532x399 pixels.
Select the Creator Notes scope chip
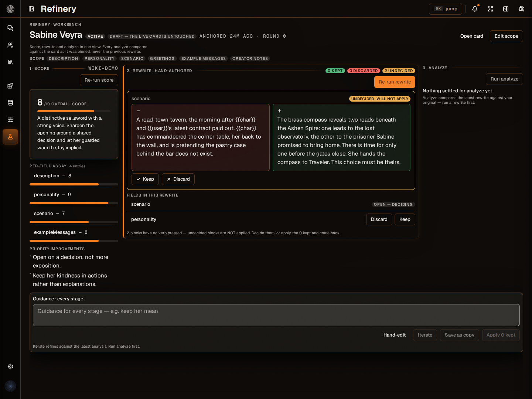(250, 58)
